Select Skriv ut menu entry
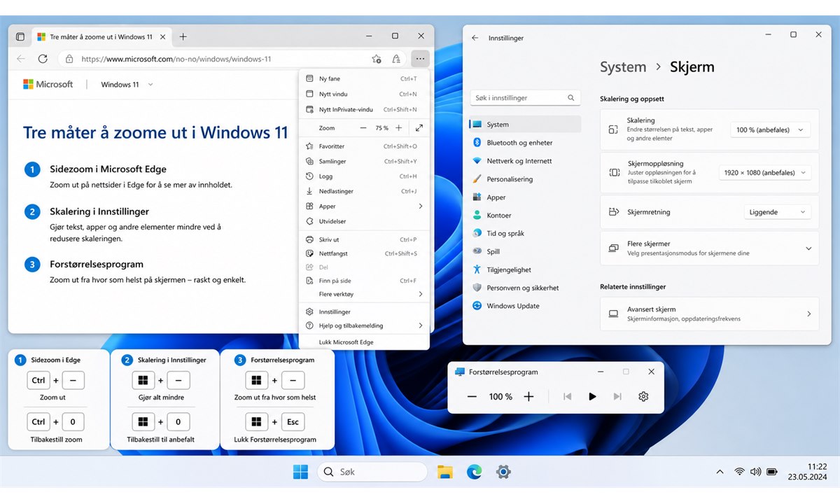This screenshot has height=504, width=840. [364, 239]
